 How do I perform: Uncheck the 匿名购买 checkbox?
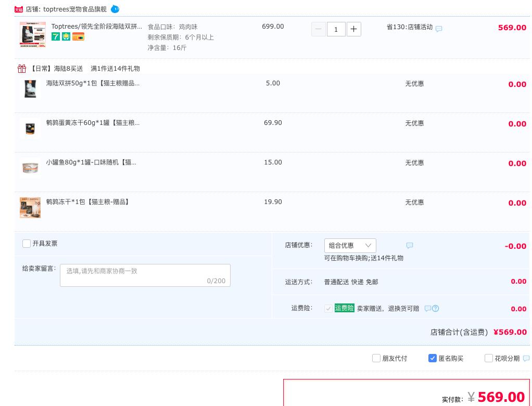pos(433,358)
